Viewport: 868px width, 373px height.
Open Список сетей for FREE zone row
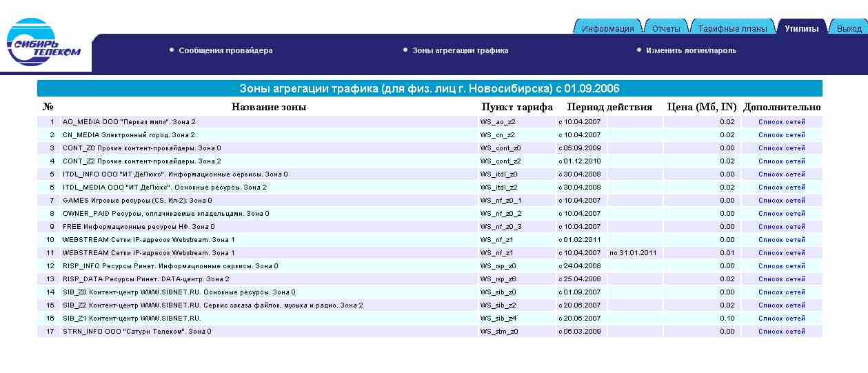coord(781,227)
